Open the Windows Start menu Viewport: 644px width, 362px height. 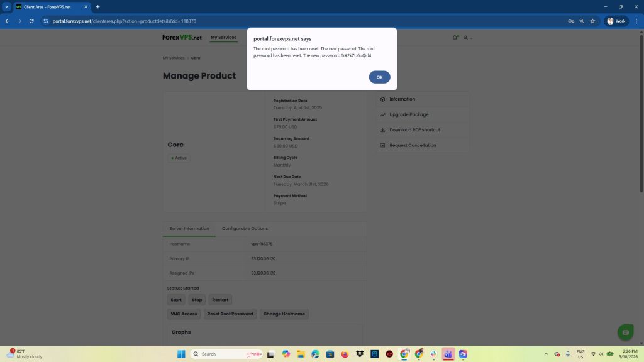pyautogui.click(x=181, y=354)
